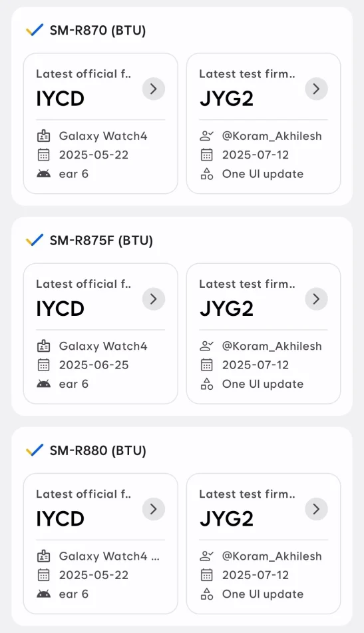Toggle the SM-R870 (BTU) checkmark
Viewport: 364px width, 633px height.
pyautogui.click(x=35, y=30)
